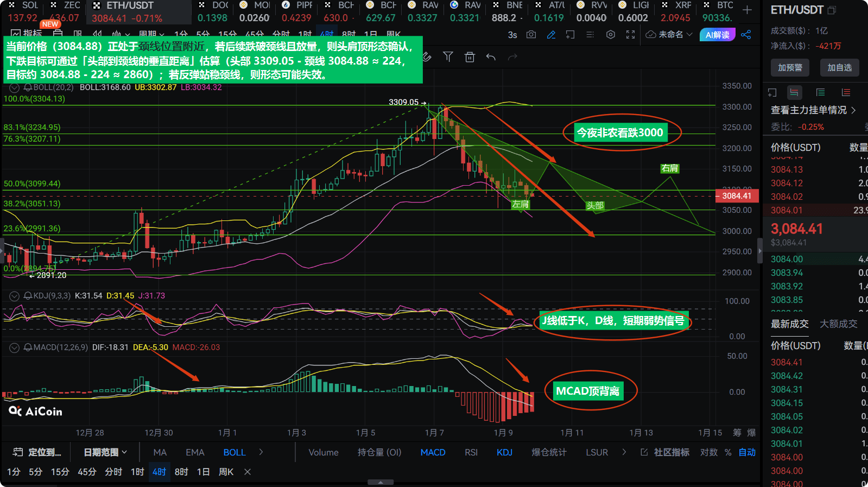Click the screenshot camera icon
Screen dimensions: 868x487
(531, 35)
